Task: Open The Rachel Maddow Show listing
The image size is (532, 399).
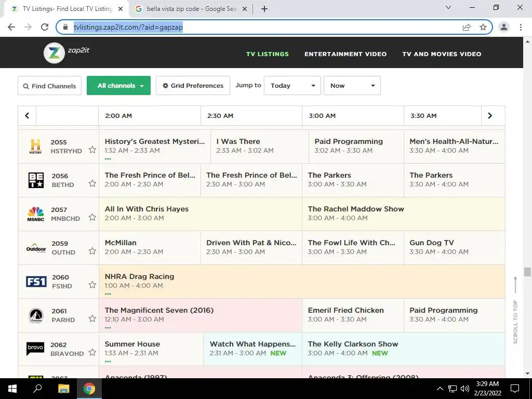Action: (403, 214)
